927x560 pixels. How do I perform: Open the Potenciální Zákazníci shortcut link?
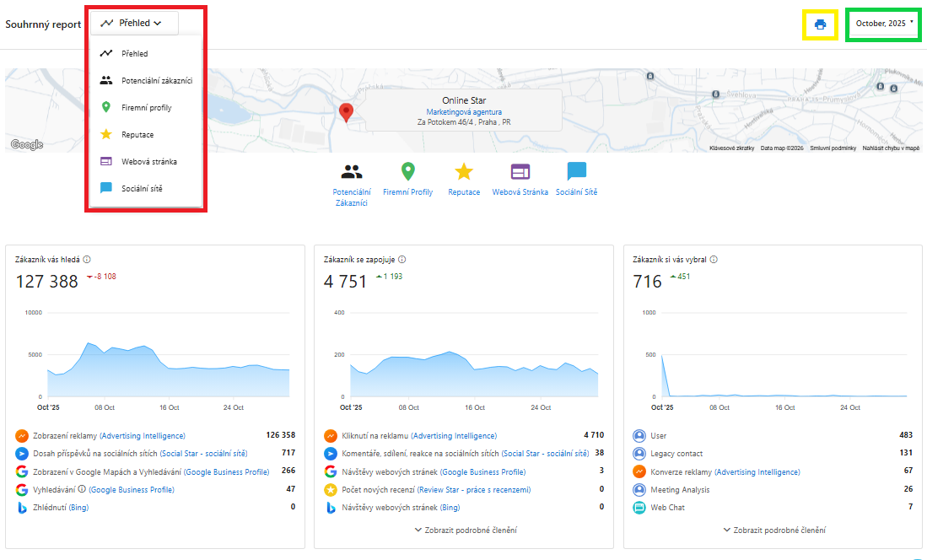(352, 197)
